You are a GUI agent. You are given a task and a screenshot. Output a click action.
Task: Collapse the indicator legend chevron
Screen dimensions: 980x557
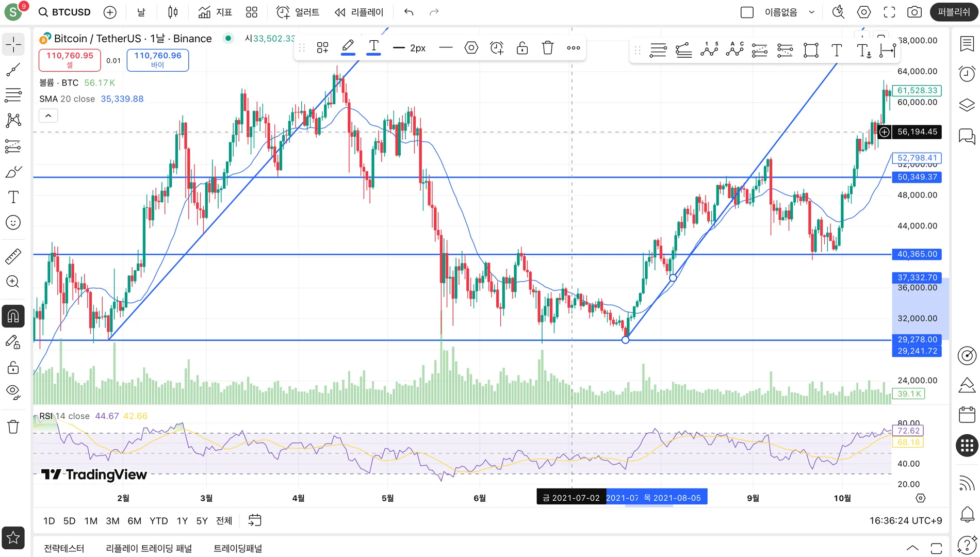(x=48, y=116)
